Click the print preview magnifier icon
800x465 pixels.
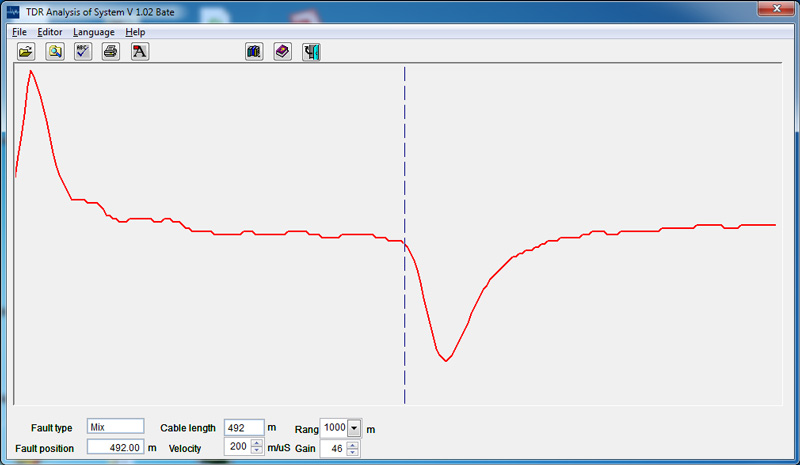[54, 52]
